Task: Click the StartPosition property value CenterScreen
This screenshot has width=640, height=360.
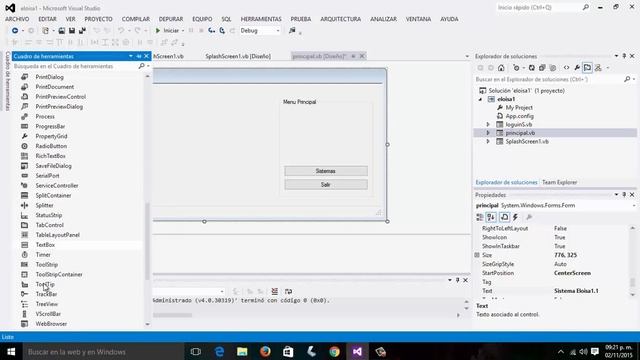Action: (x=572, y=273)
